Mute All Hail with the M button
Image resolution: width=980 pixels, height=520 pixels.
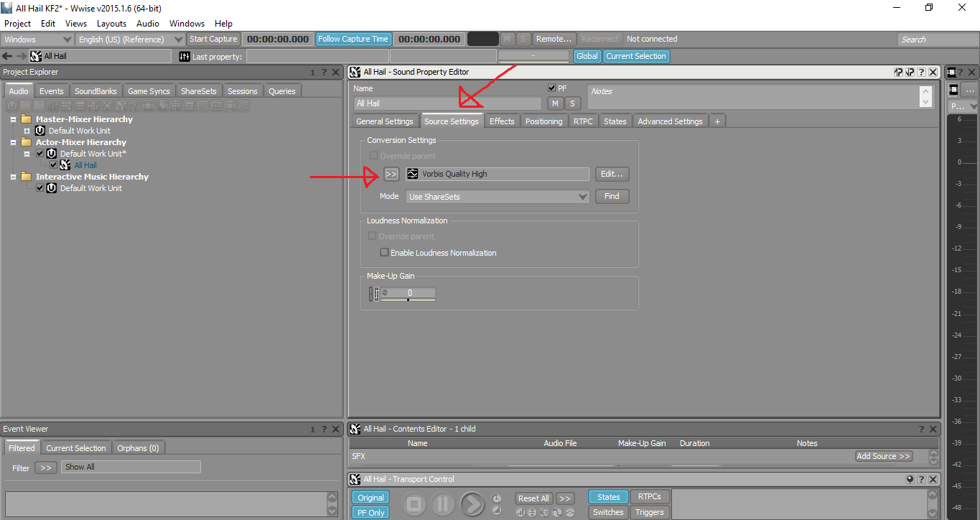[x=555, y=103]
